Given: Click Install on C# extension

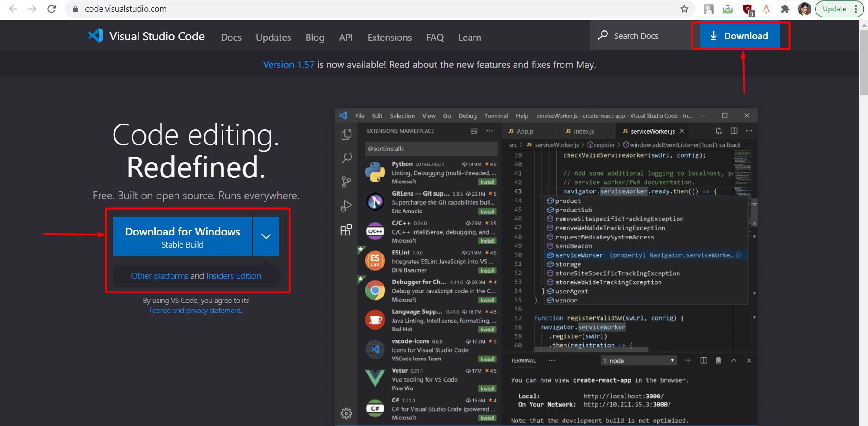Looking at the screenshot, I should [x=487, y=418].
